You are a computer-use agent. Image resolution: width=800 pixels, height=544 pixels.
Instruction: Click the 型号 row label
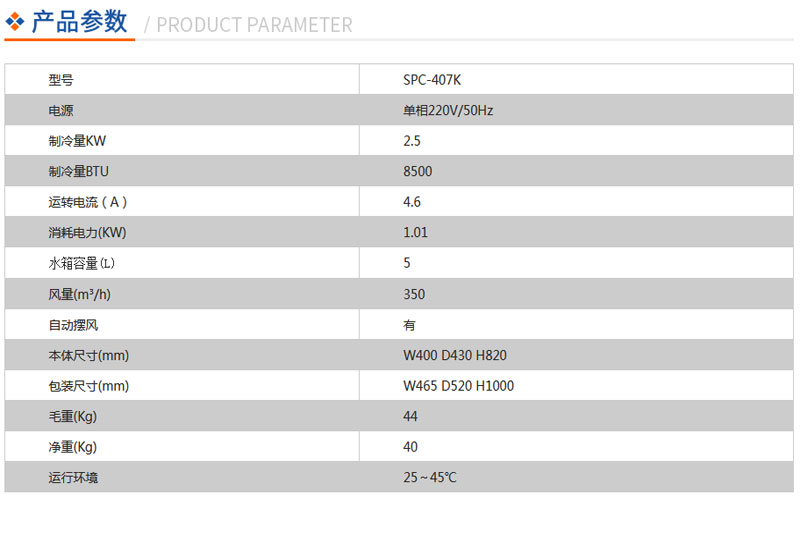[61, 80]
